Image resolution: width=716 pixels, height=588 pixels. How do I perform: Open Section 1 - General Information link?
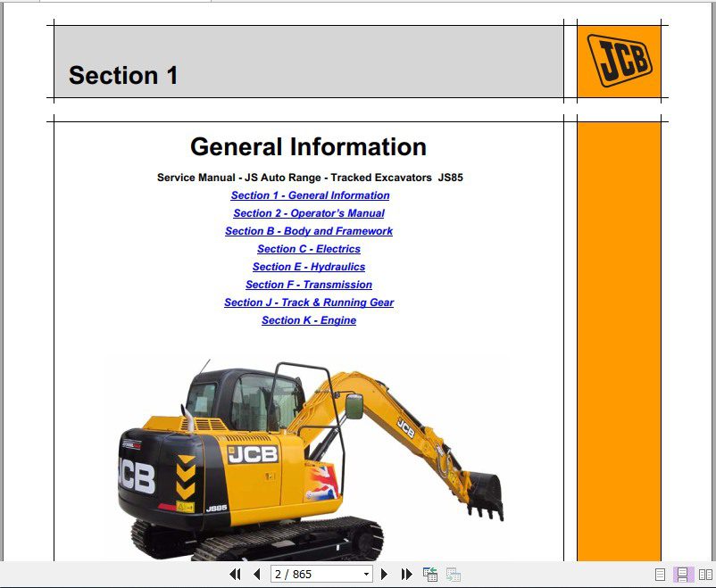310,195
